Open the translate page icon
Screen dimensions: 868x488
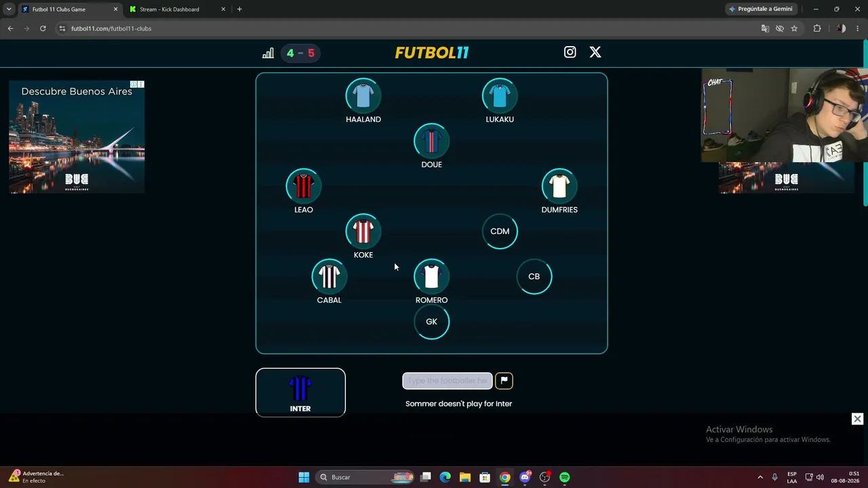[765, 28]
